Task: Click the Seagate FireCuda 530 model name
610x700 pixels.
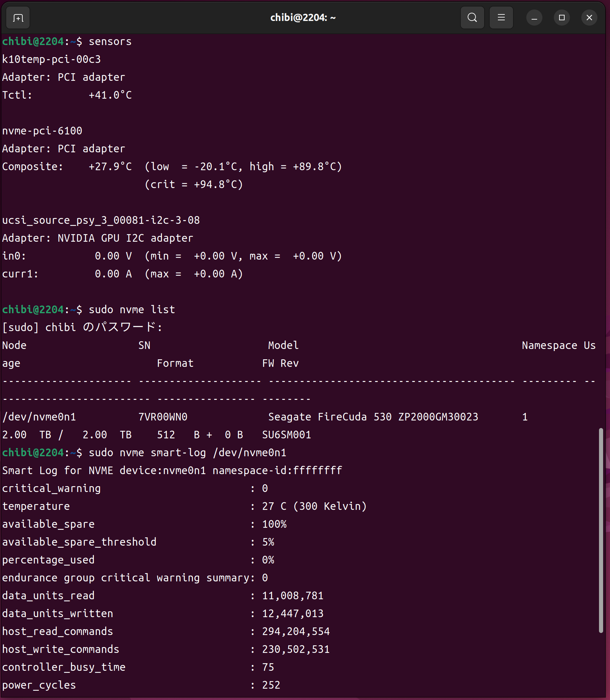Action: (373, 417)
